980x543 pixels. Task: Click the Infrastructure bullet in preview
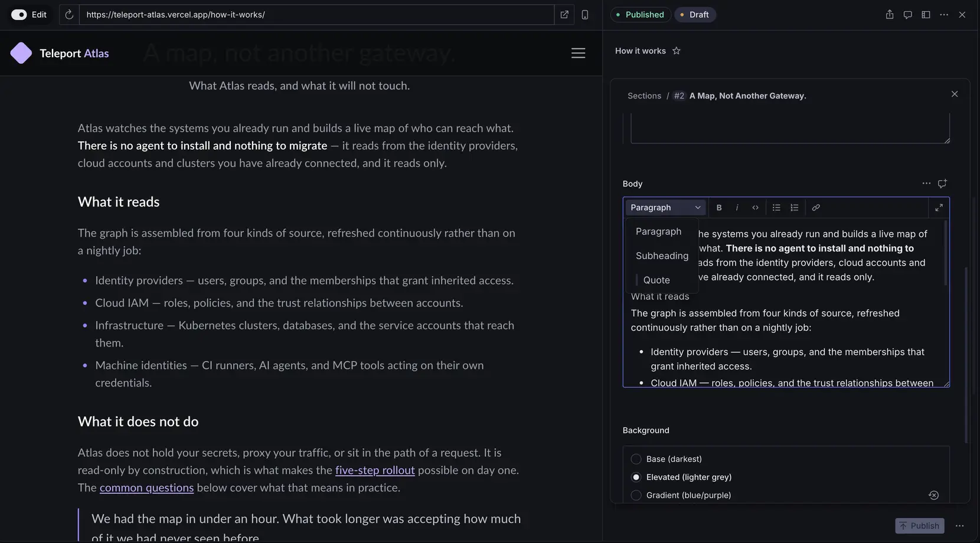pos(305,334)
